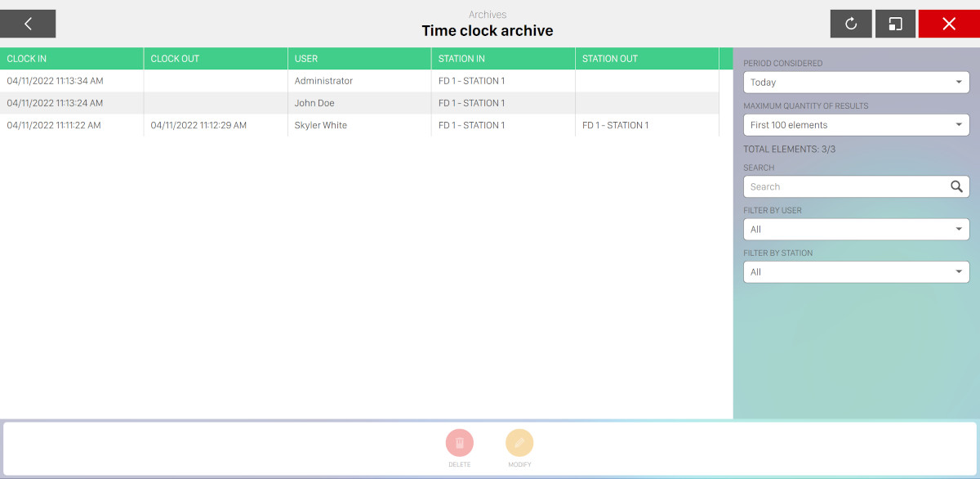Click the window resize icon button
This screenshot has width=980, height=479.
895,24
